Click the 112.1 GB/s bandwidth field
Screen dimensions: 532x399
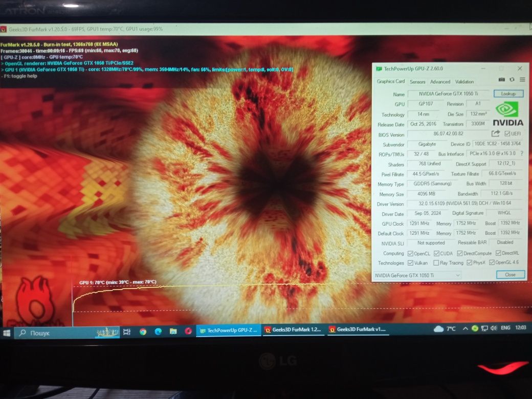point(501,193)
